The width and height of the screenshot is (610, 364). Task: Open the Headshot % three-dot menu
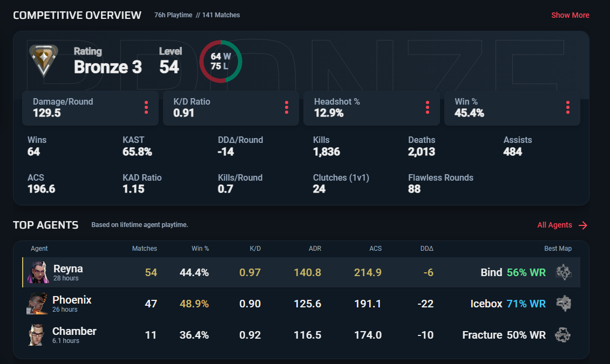(x=428, y=108)
